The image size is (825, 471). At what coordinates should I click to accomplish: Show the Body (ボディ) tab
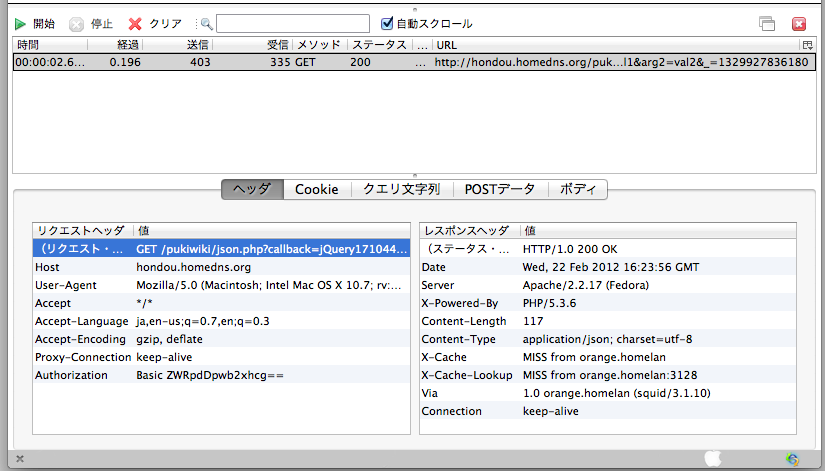(578, 189)
